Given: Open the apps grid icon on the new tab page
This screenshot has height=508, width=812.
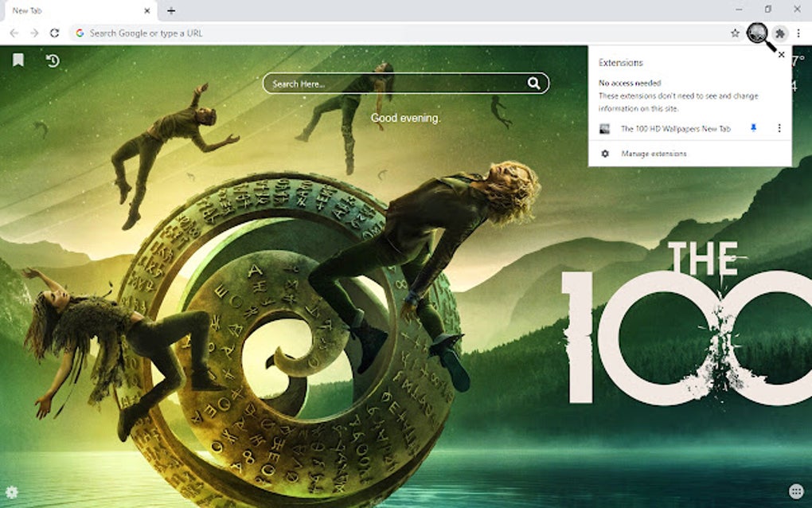Looking at the screenshot, I should click(796, 491).
